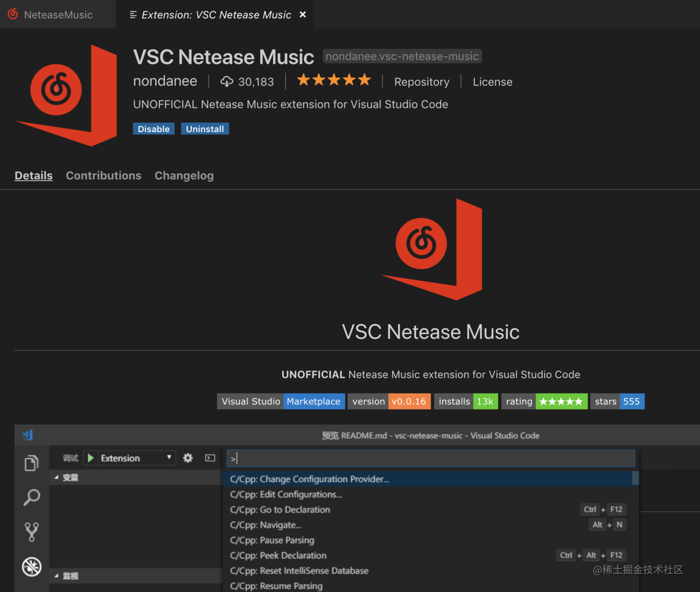Select C/Cpp: Navigate...
Viewport: 700px width, 592px height.
pos(427,525)
